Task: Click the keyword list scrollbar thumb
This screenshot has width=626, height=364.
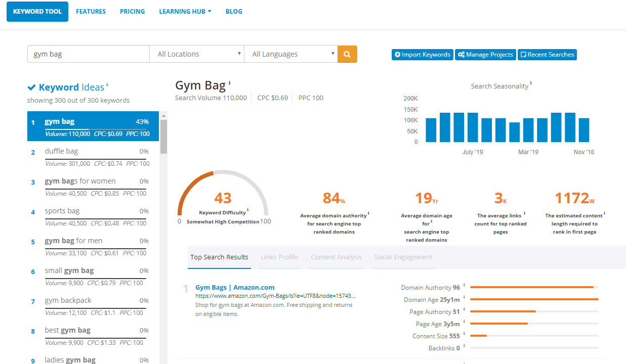Action: tap(163, 136)
